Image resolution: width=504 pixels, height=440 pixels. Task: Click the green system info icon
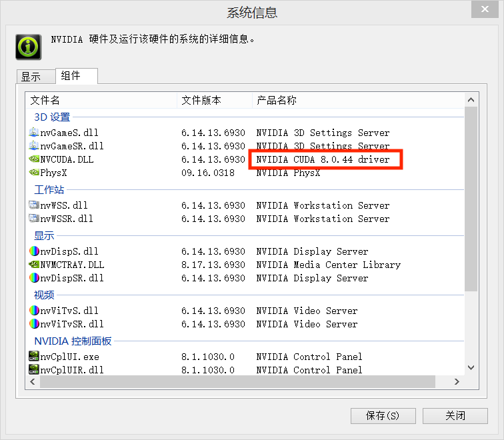28,47
